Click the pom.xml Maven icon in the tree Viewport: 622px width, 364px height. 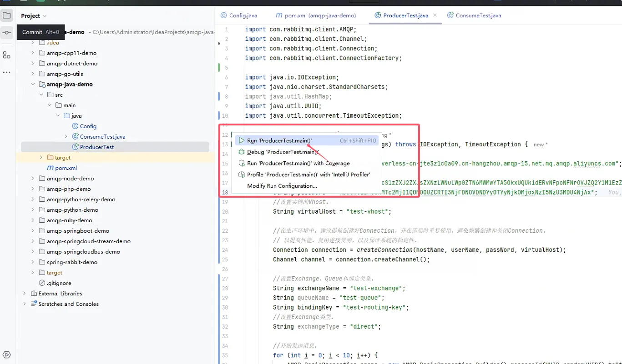(51, 168)
